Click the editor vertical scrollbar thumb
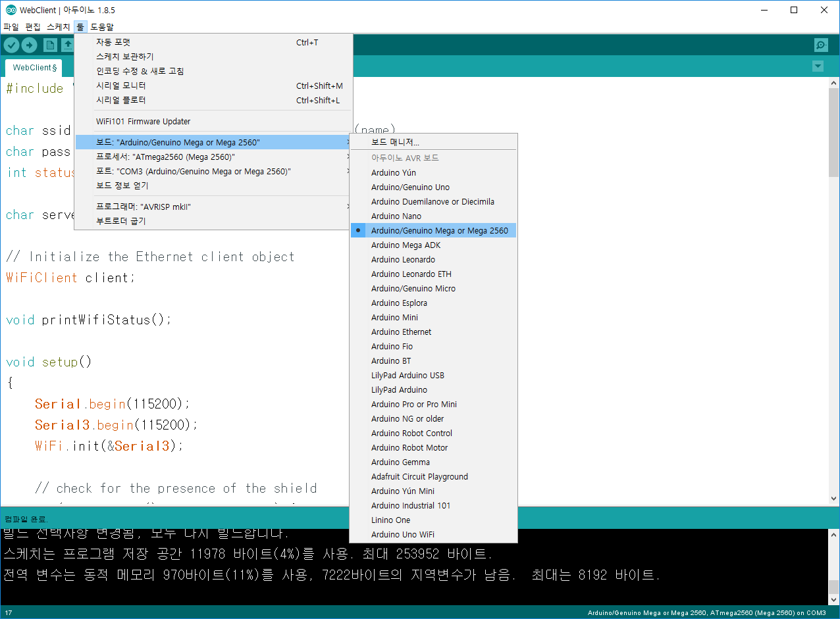Screen dimensions: 840x619 pos(834,132)
